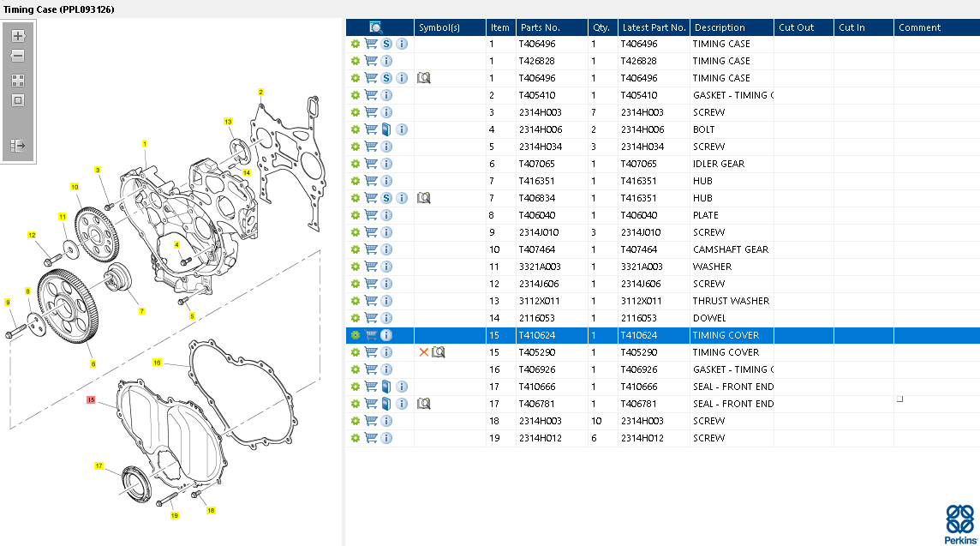Screen dimensions: 980x546
Task: Click gear icon in T407464 CAMSHAFT GEAR row
Action: pyautogui.click(x=355, y=249)
